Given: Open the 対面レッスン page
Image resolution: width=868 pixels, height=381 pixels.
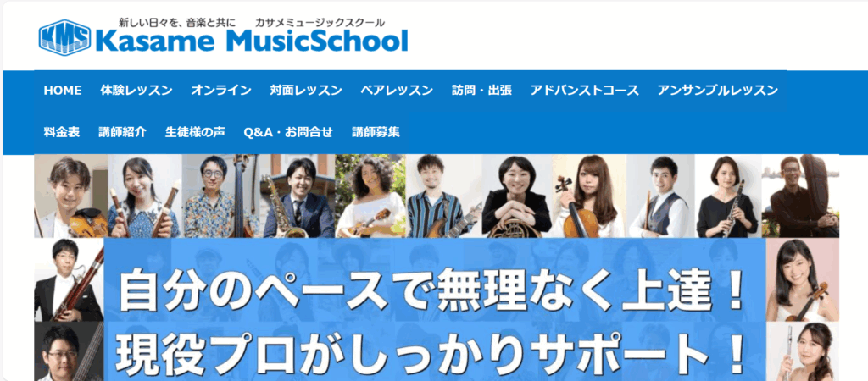Looking at the screenshot, I should (x=306, y=91).
